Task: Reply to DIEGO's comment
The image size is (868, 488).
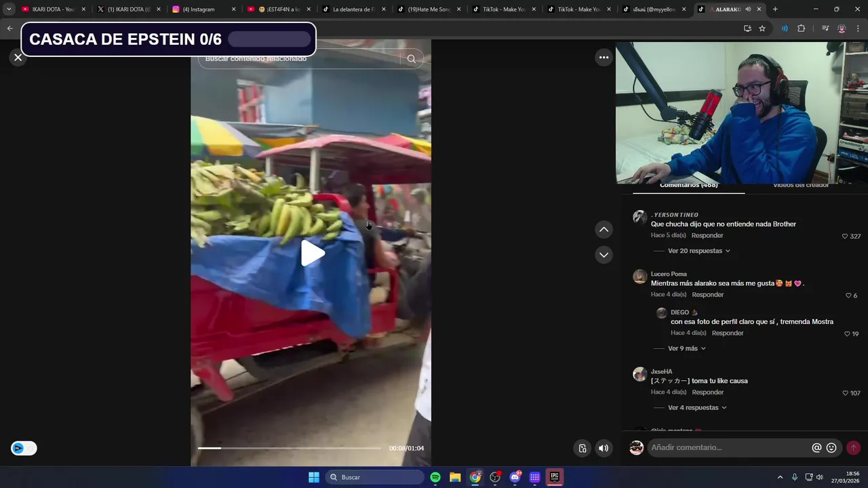Action: [x=728, y=333]
